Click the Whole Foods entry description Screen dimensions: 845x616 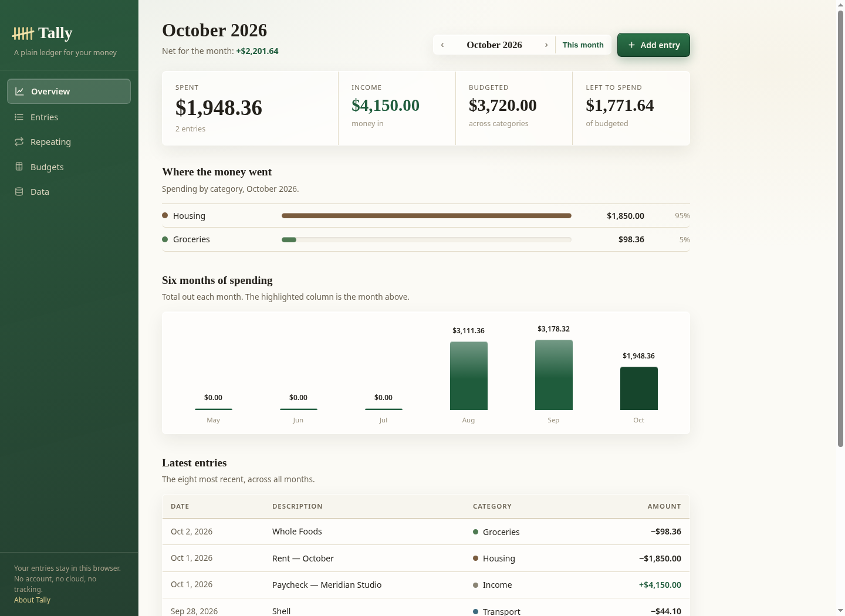click(297, 532)
